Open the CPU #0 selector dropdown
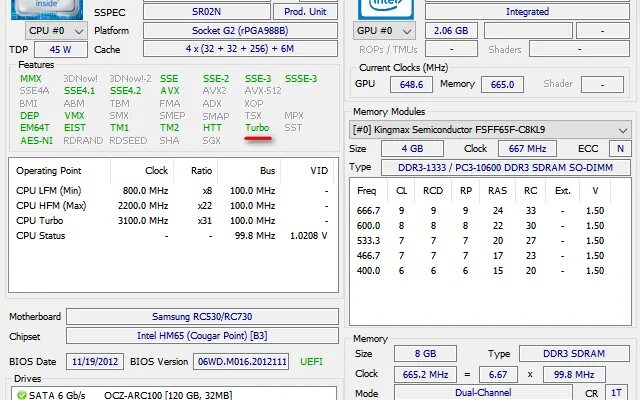Image resolution: width=640 pixels, height=400 pixels. coord(56,31)
